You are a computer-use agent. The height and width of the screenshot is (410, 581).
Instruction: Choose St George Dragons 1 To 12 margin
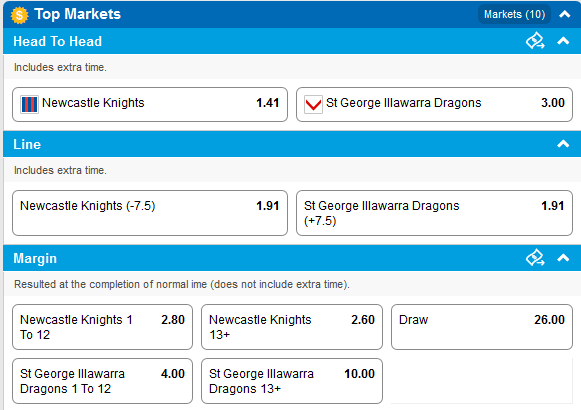tap(102, 381)
